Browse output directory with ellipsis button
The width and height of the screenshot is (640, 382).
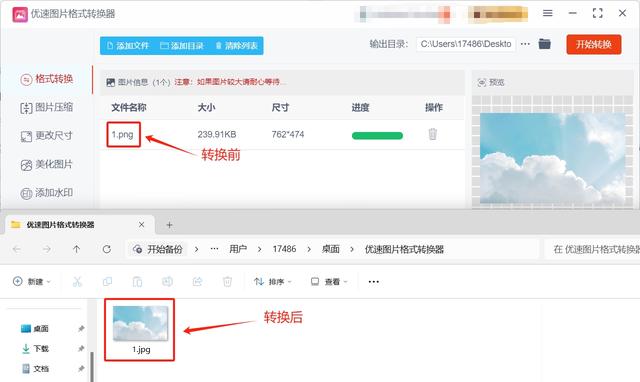[x=525, y=44]
